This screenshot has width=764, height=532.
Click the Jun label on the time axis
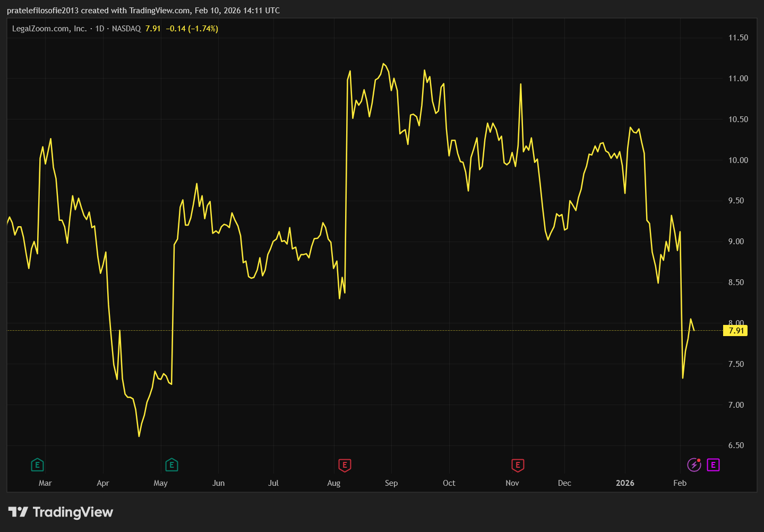coord(218,483)
